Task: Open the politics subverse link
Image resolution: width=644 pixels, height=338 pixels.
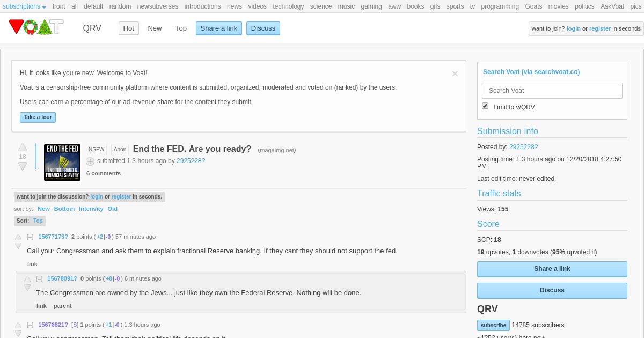Action: [x=584, y=6]
